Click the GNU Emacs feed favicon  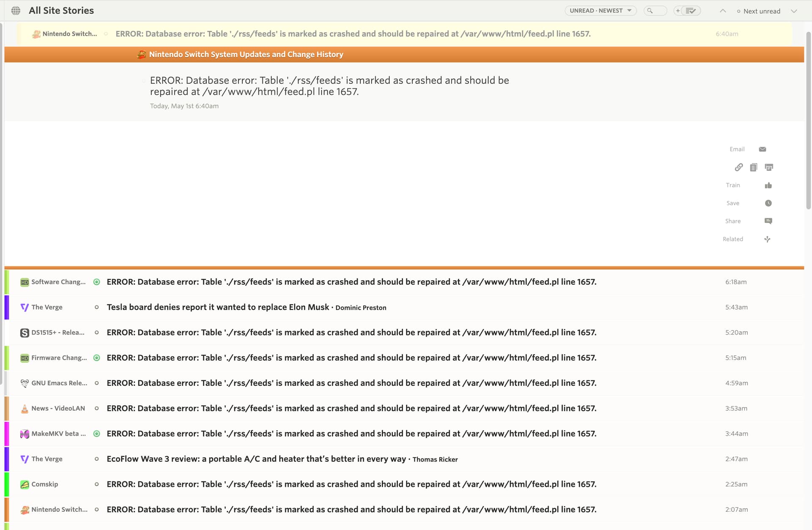coord(25,383)
